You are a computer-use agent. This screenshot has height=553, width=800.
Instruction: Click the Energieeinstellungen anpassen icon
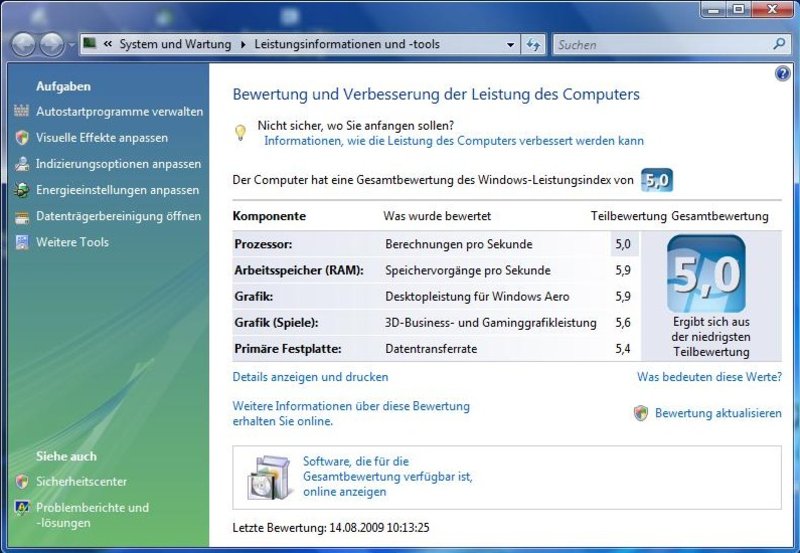coord(22,190)
